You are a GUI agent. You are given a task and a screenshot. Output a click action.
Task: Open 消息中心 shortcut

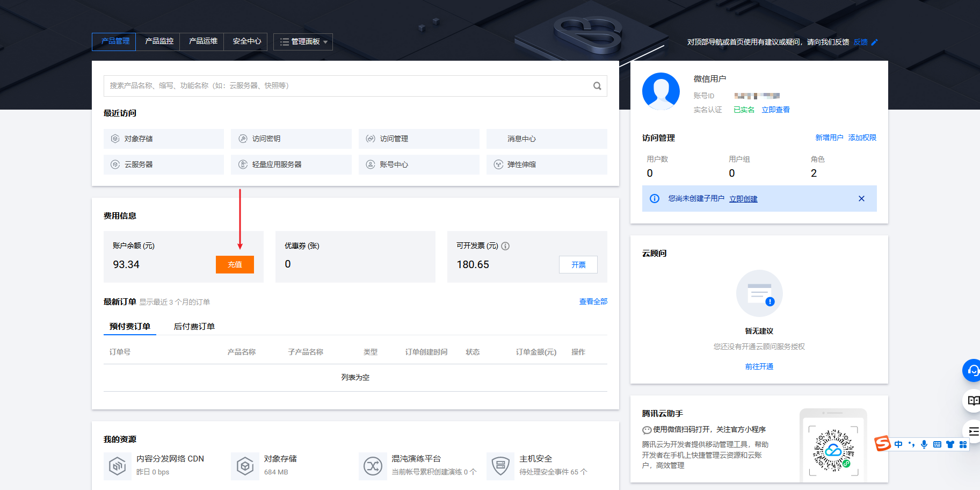coord(547,139)
